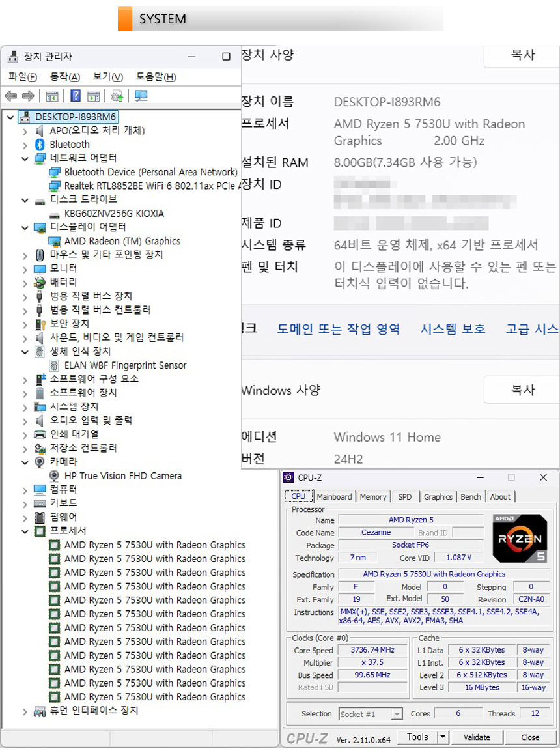Click the Bluetooth icon in the device tree
The image size is (560, 751).
point(40,145)
